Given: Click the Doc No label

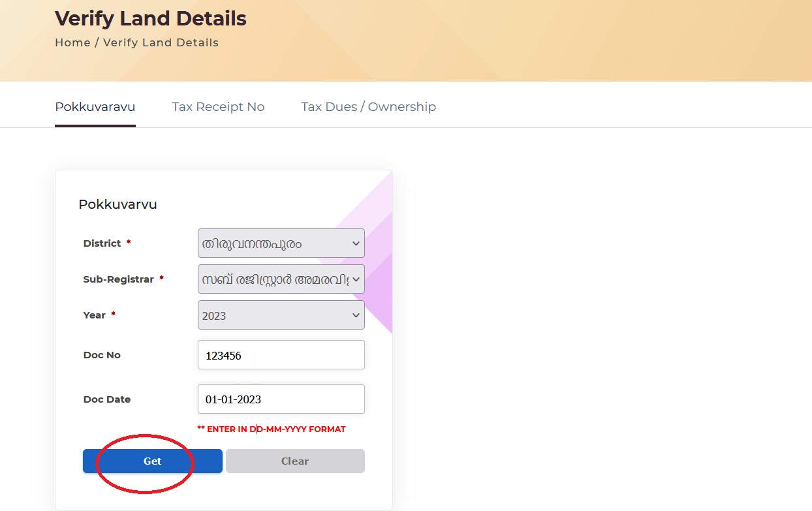Looking at the screenshot, I should click(102, 355).
